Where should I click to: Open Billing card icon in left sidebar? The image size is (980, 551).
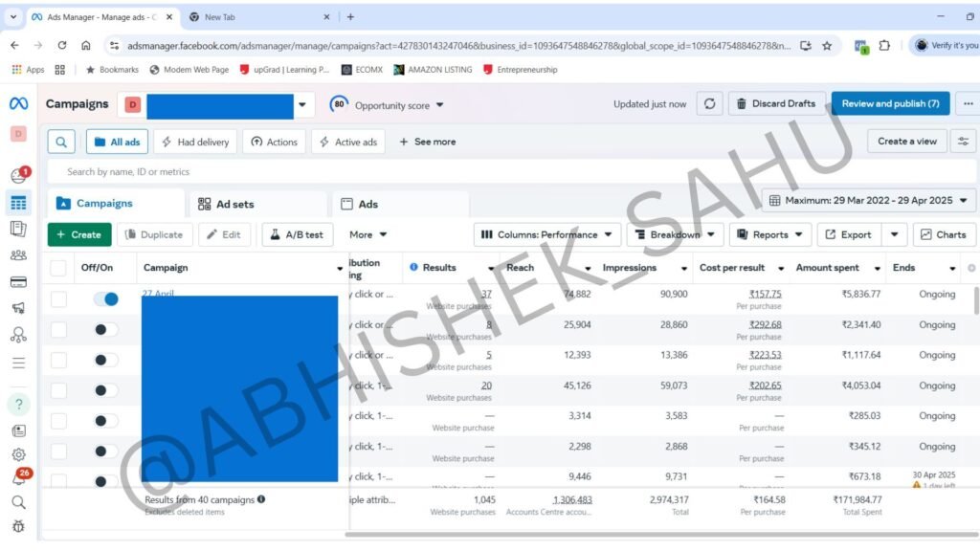(x=18, y=282)
